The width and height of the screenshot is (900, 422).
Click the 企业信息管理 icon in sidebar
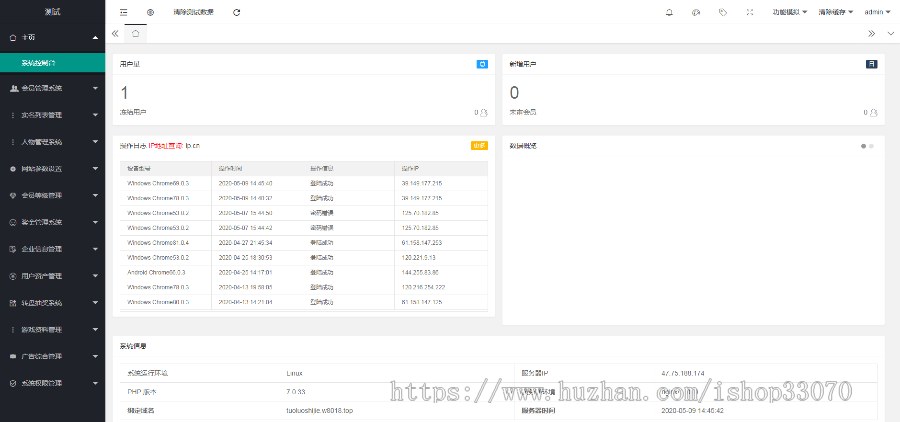pyautogui.click(x=13, y=249)
